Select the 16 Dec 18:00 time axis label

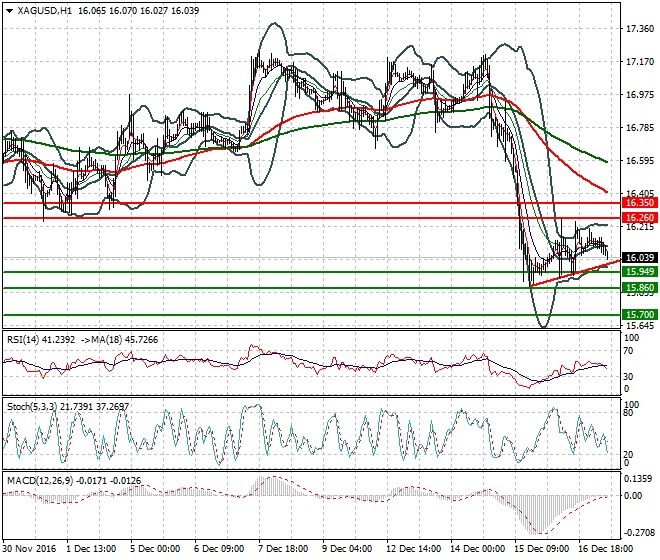tap(605, 549)
